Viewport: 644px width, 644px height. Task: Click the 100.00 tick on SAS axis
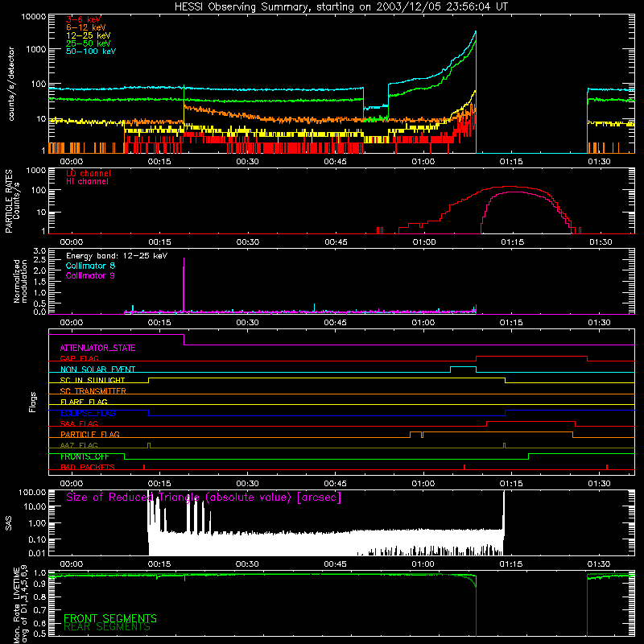[32, 492]
